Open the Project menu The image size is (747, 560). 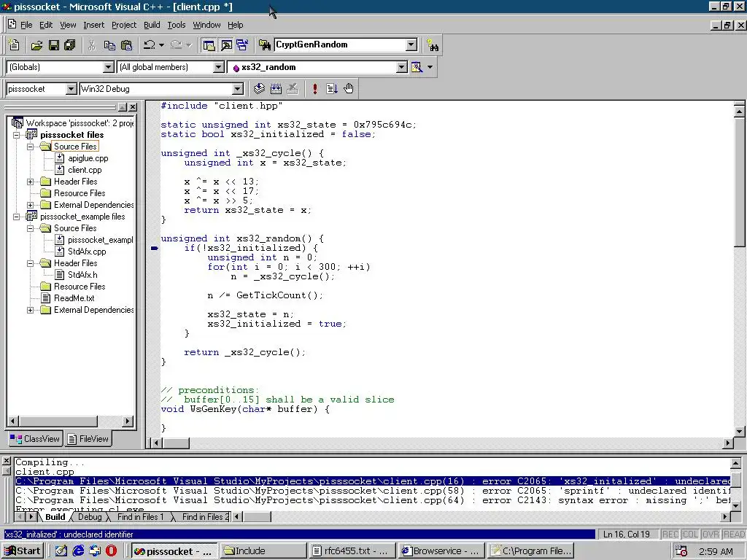click(124, 25)
